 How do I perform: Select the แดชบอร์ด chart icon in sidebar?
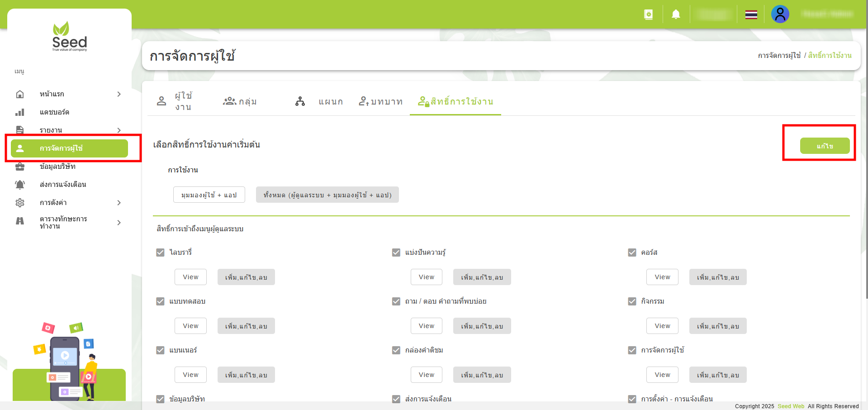coord(20,112)
